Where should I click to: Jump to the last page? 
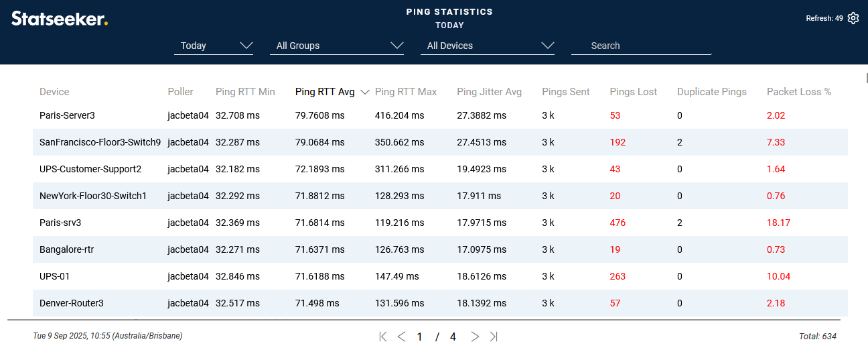[x=494, y=337]
